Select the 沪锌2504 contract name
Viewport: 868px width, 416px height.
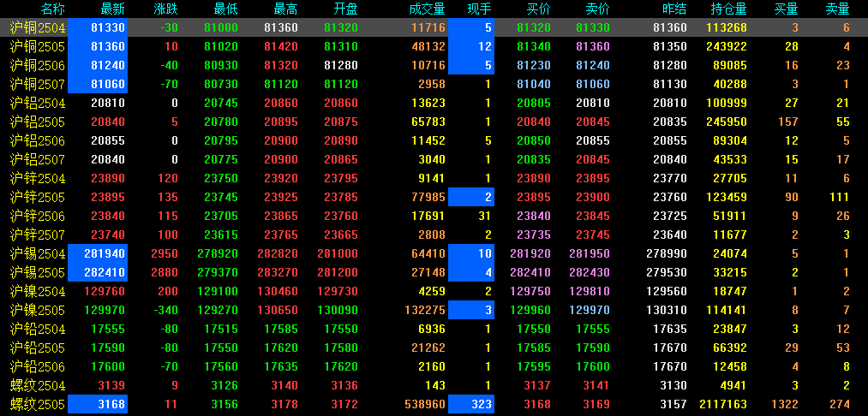(x=38, y=178)
